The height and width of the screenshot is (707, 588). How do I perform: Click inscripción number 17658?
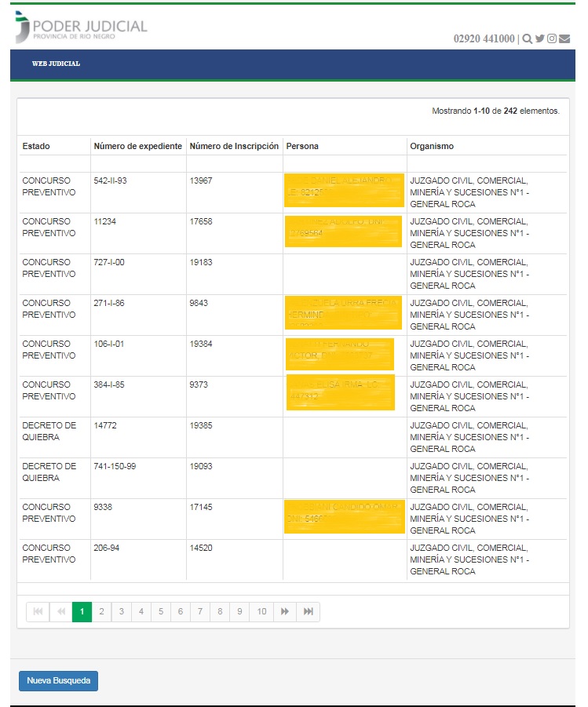(201, 221)
